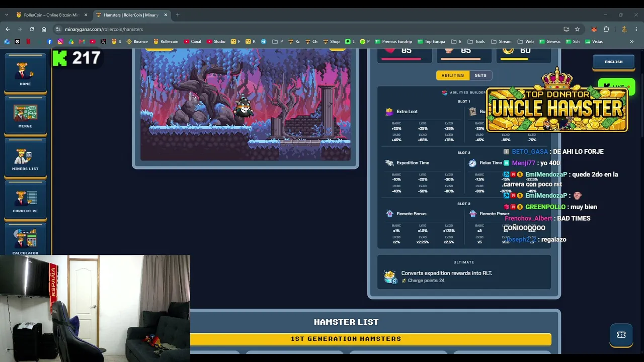Viewport: 644px width, 362px height.
Task: Reload the current page
Action: 32,29
